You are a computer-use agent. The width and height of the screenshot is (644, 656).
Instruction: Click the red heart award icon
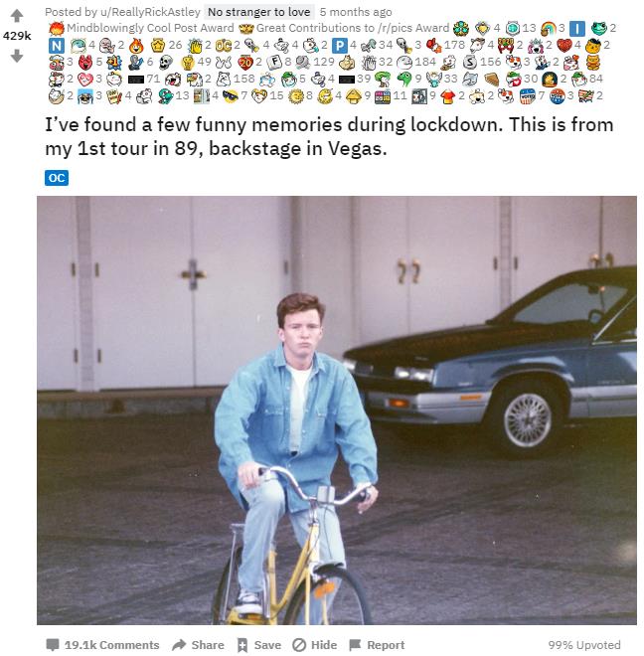tap(564, 45)
